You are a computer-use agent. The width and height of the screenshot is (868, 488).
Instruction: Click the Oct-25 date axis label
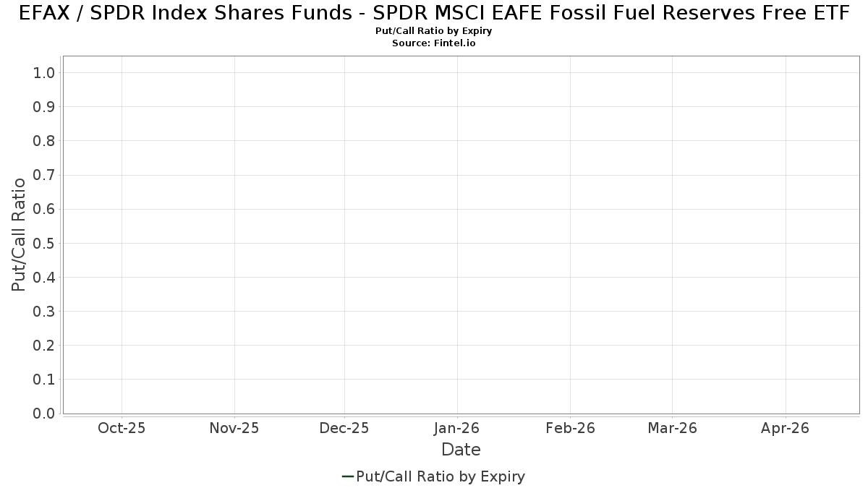point(122,428)
